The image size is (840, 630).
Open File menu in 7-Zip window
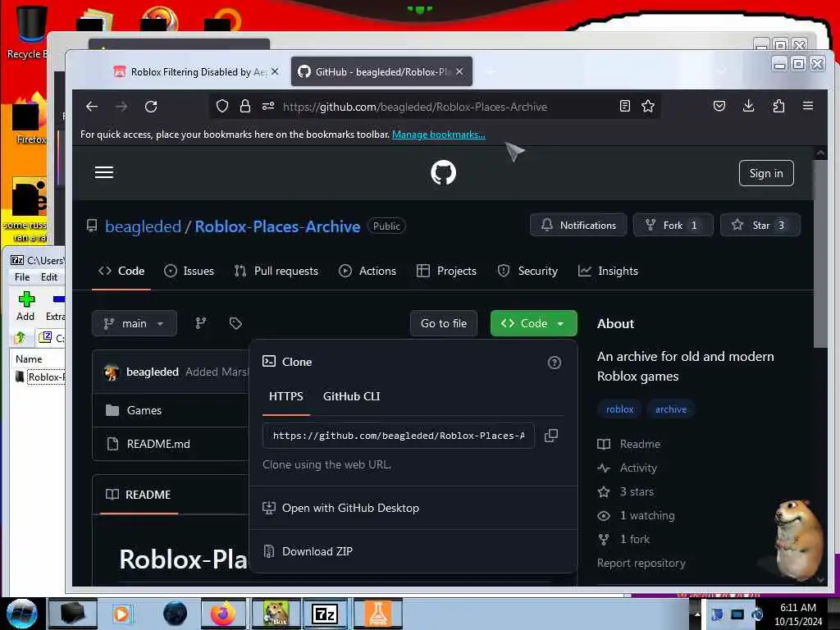click(22, 277)
